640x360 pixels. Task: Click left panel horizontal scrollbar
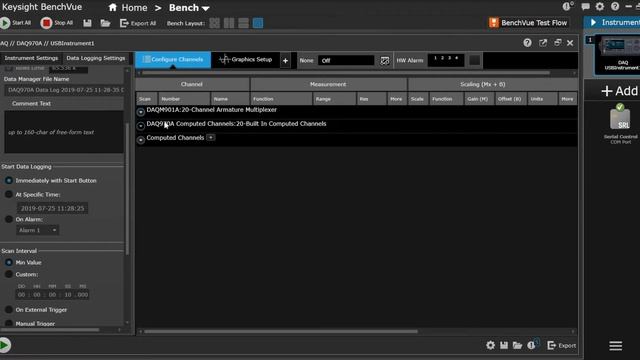(51, 329)
